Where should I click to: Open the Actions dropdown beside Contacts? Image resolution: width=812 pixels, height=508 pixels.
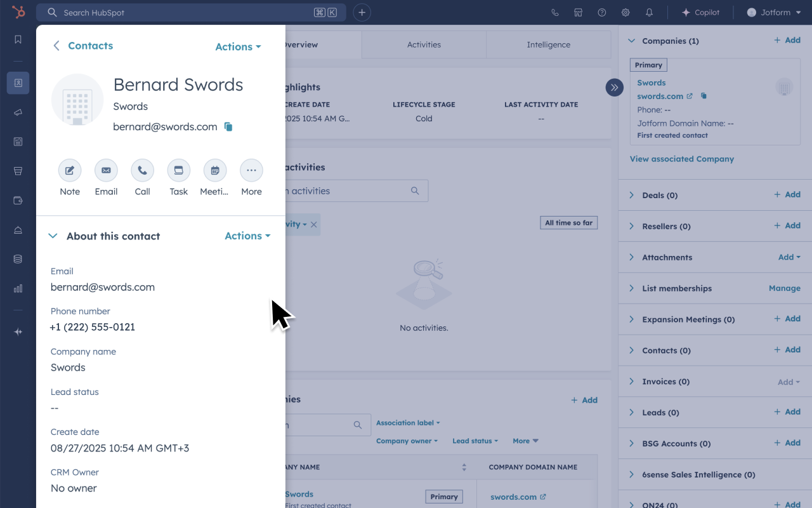pos(238,47)
